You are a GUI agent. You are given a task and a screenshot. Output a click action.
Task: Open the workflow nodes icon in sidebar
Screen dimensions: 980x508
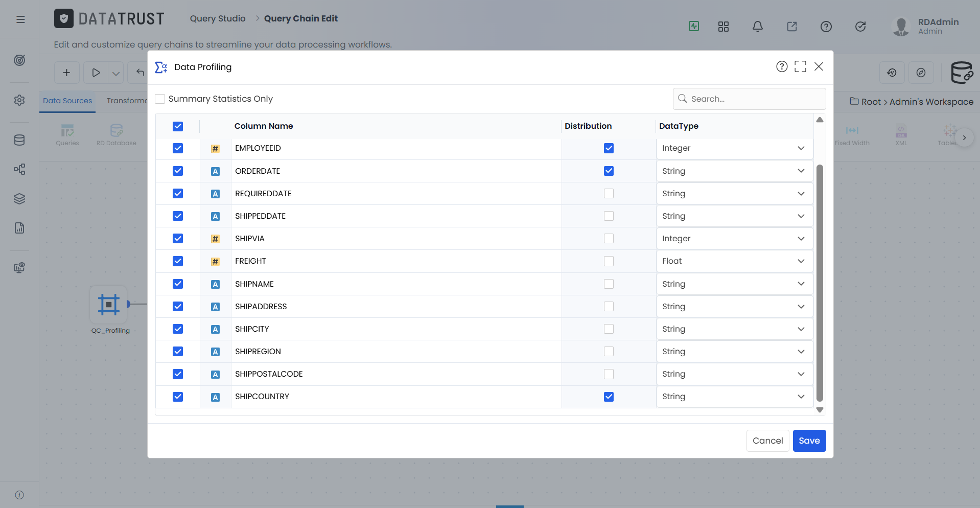[19, 169]
